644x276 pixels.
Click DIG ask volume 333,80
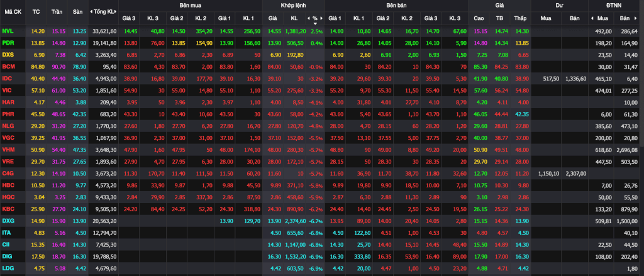tap(362, 256)
